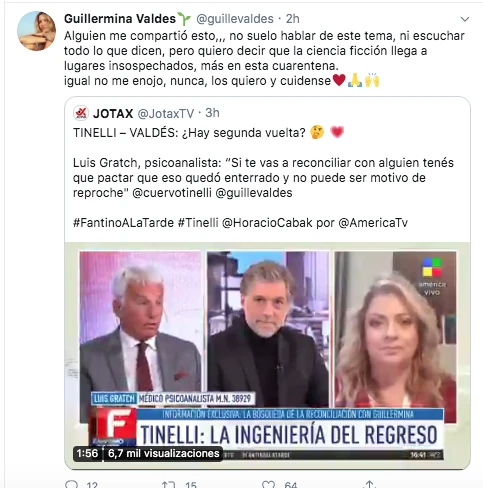Screen dimensions: 483x488
Task: Click the retweet icon
Action: (x=169, y=484)
